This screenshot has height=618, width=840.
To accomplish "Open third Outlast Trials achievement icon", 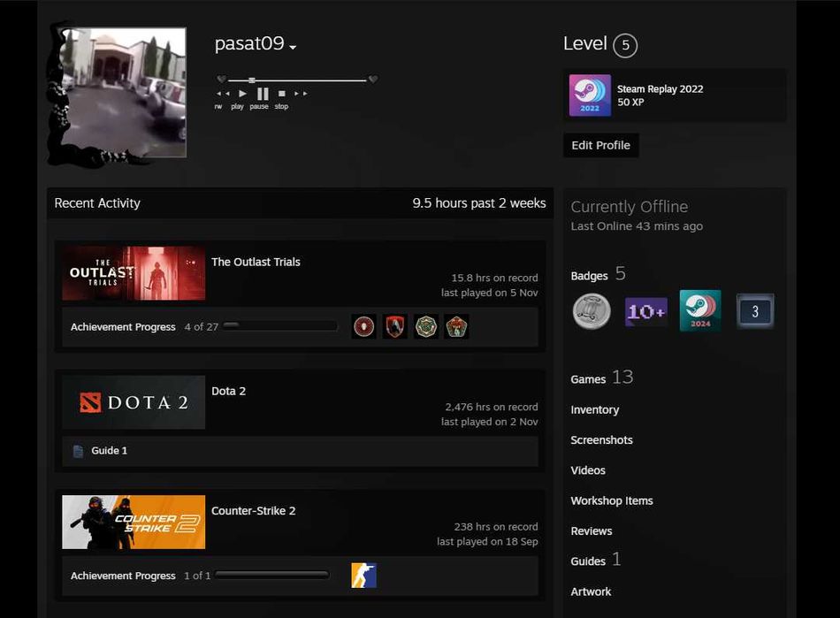I will (426, 326).
